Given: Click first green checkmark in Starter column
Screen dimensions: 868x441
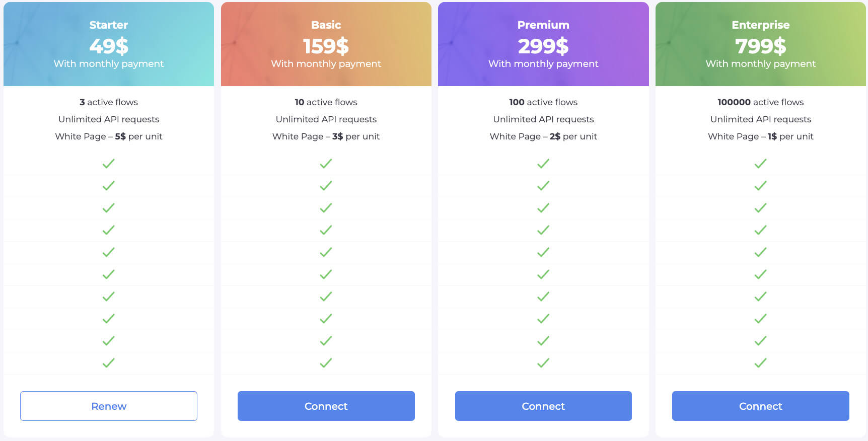Looking at the screenshot, I should coord(109,164).
